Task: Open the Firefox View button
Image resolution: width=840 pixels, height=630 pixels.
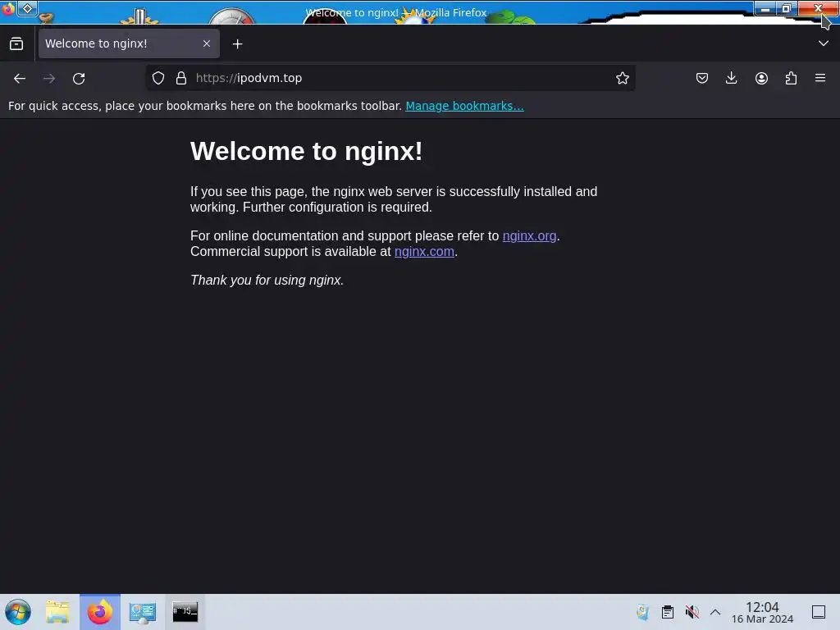Action: coord(16,44)
